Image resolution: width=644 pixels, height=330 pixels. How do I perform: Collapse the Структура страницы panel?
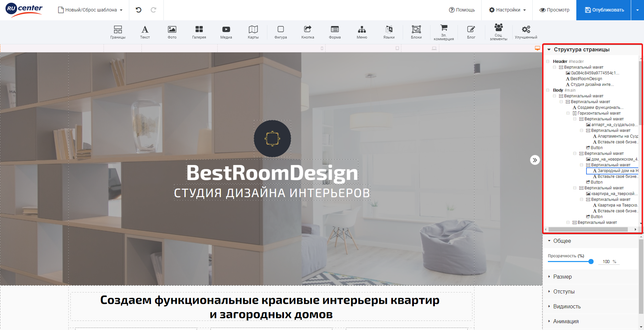(549, 49)
